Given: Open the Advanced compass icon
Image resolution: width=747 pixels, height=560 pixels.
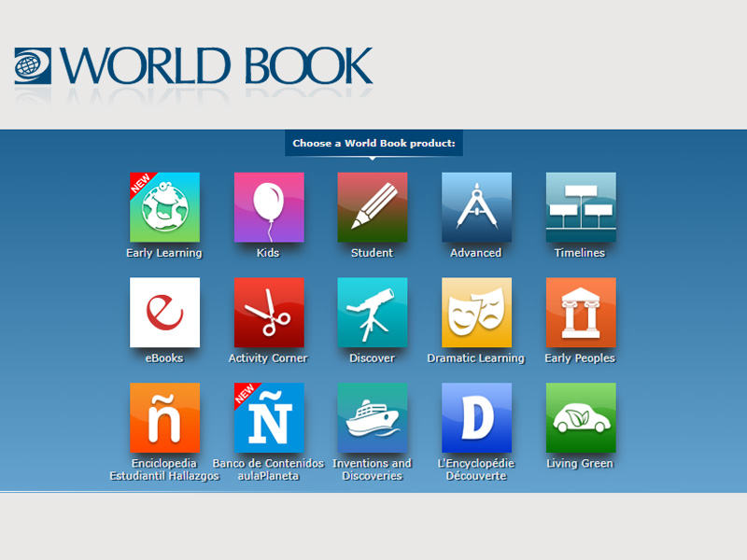Looking at the screenshot, I should 476,207.
